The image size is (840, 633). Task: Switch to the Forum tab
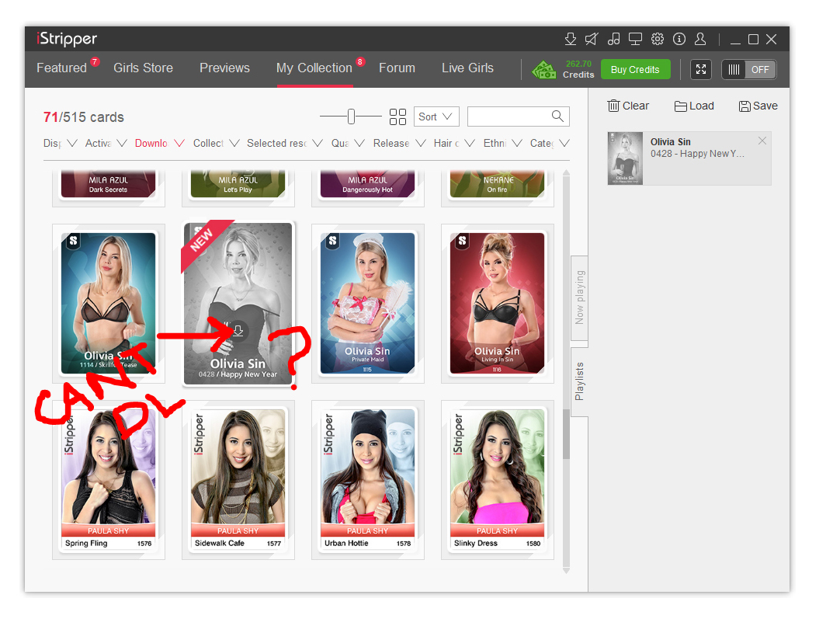397,68
